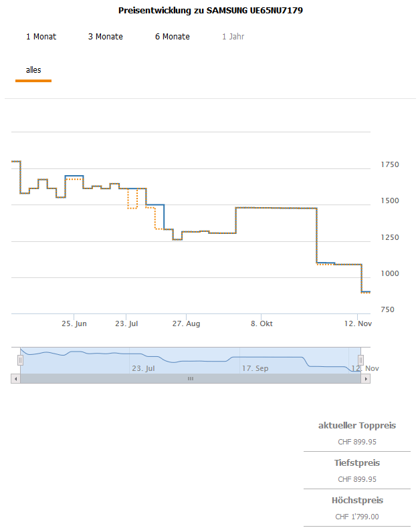Screen dimensions: 420x532
Task: Switch to the 3 Monate range
Action: click(x=105, y=37)
